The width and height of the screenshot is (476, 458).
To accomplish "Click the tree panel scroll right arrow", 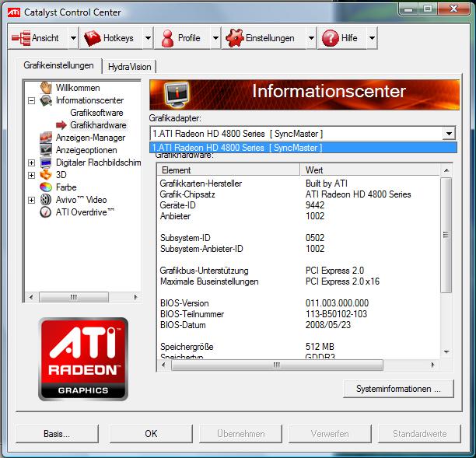I will pyautogui.click(x=135, y=297).
